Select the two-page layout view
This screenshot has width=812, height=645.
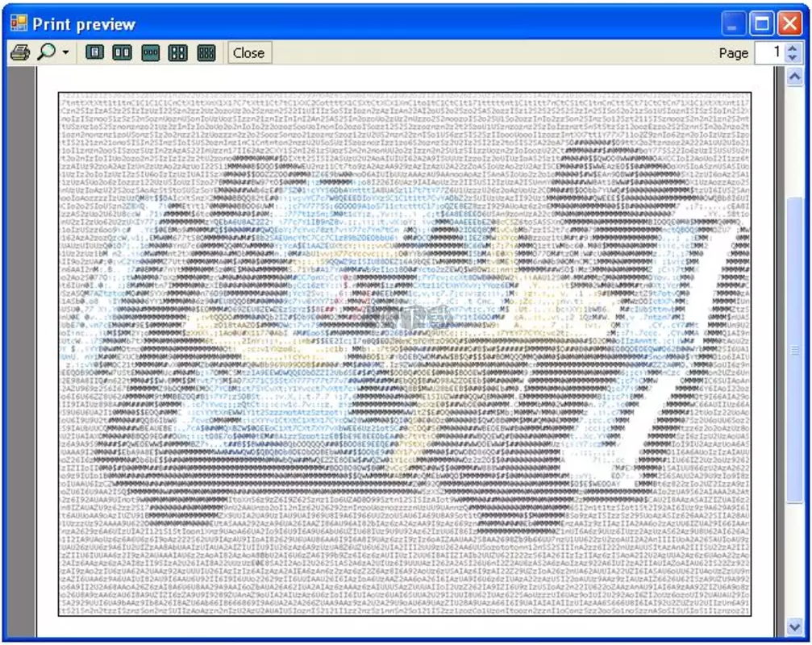123,52
